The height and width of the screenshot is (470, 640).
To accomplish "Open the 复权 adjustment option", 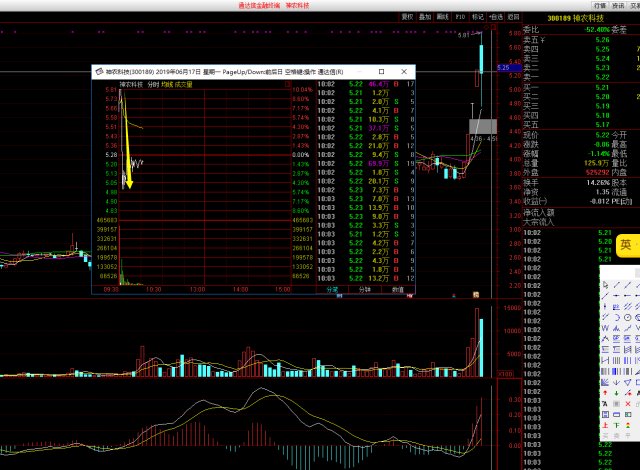I will point(407,17).
